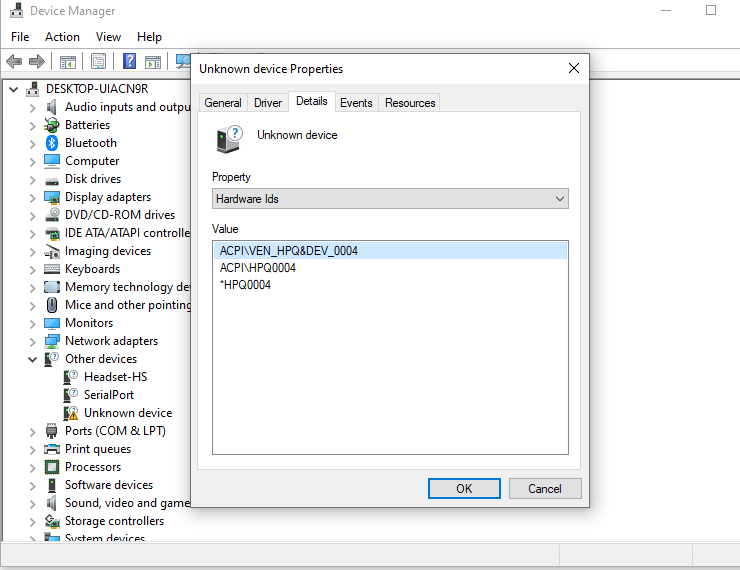Open the Property dropdown showing Hardware Ids

pos(390,199)
